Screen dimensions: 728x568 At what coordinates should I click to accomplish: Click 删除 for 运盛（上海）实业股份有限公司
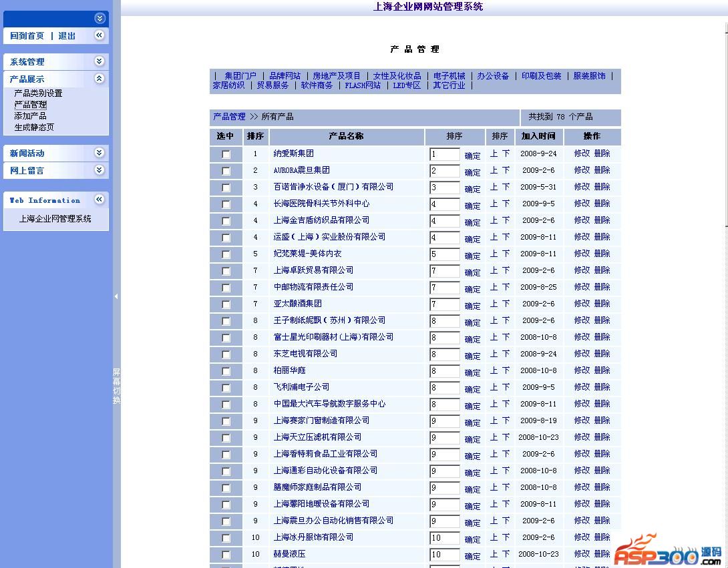(602, 237)
